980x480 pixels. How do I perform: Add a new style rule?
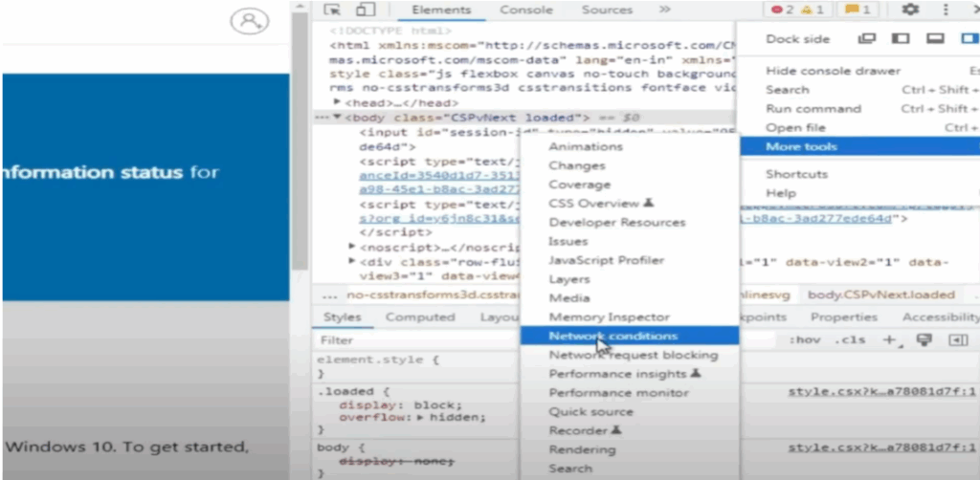tap(889, 340)
